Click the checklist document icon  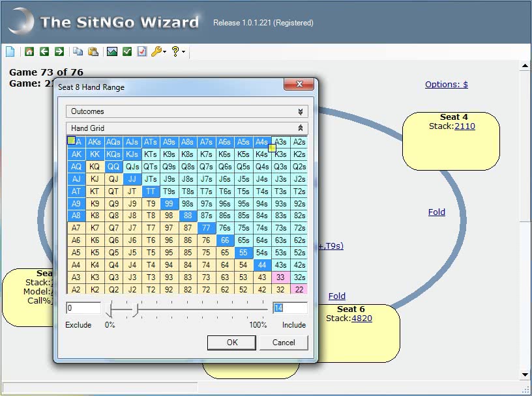(142, 51)
